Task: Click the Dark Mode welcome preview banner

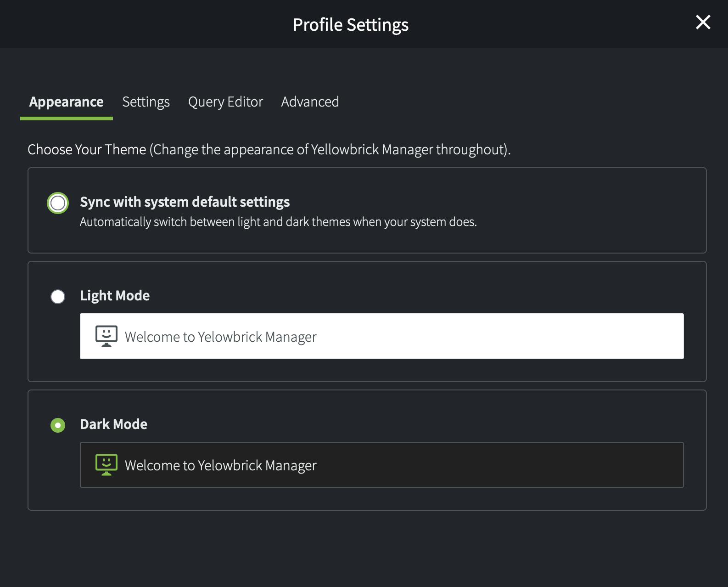Action: (x=382, y=465)
